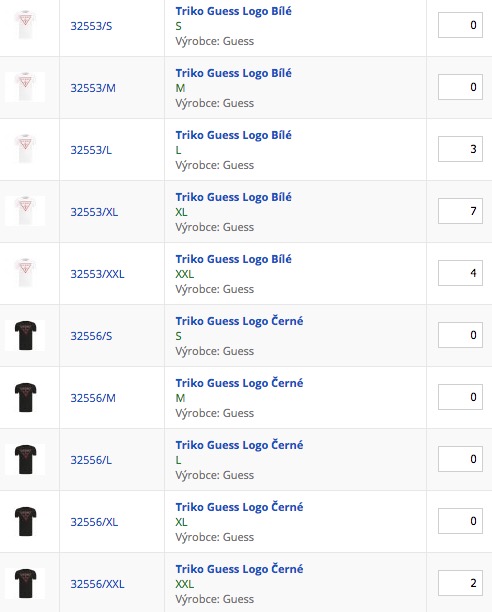Open black t-shirt thumbnail for 32556/S
This screenshot has height=612, width=492.
click(x=25, y=335)
